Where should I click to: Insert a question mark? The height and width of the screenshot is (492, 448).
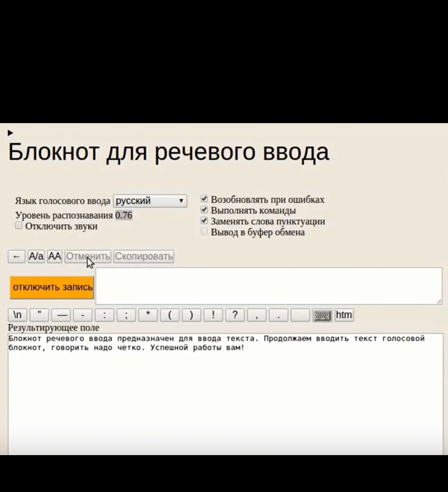point(235,315)
